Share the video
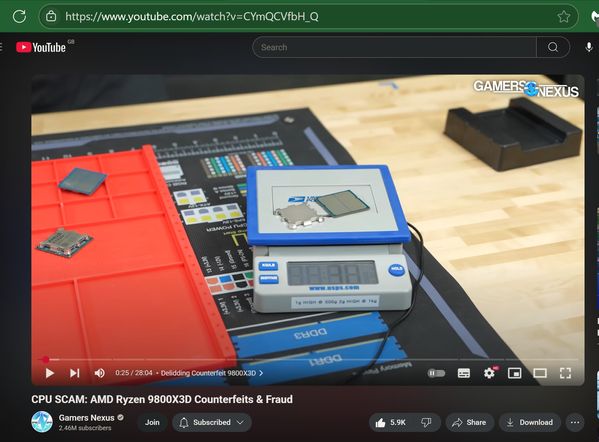This screenshot has width=599, height=442. coord(469,422)
